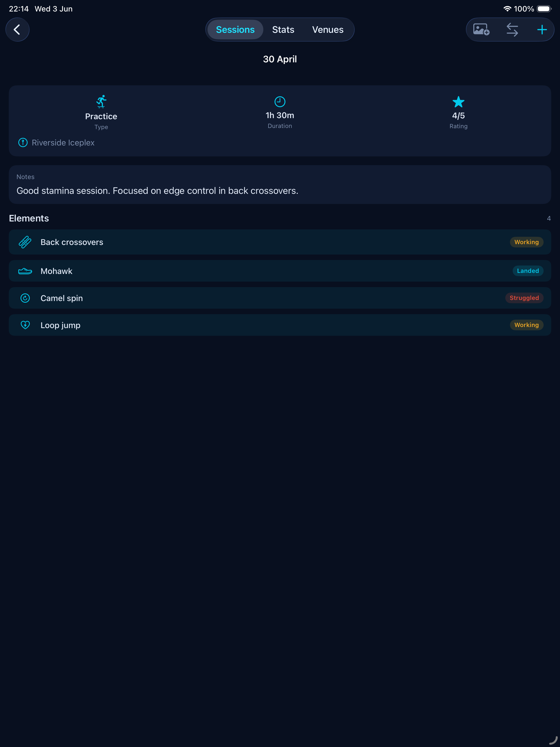
Task: Tap the Wed 3 Jun date in status bar
Action: [x=54, y=9]
